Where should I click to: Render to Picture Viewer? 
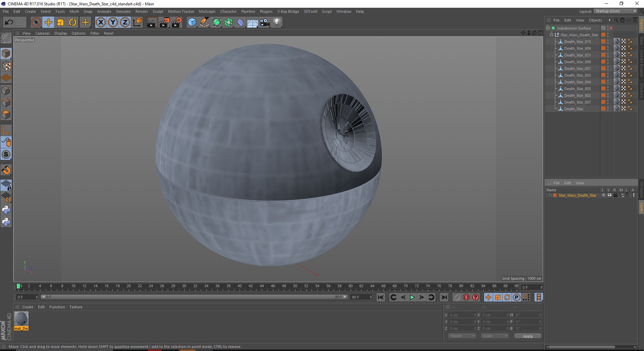(x=164, y=23)
